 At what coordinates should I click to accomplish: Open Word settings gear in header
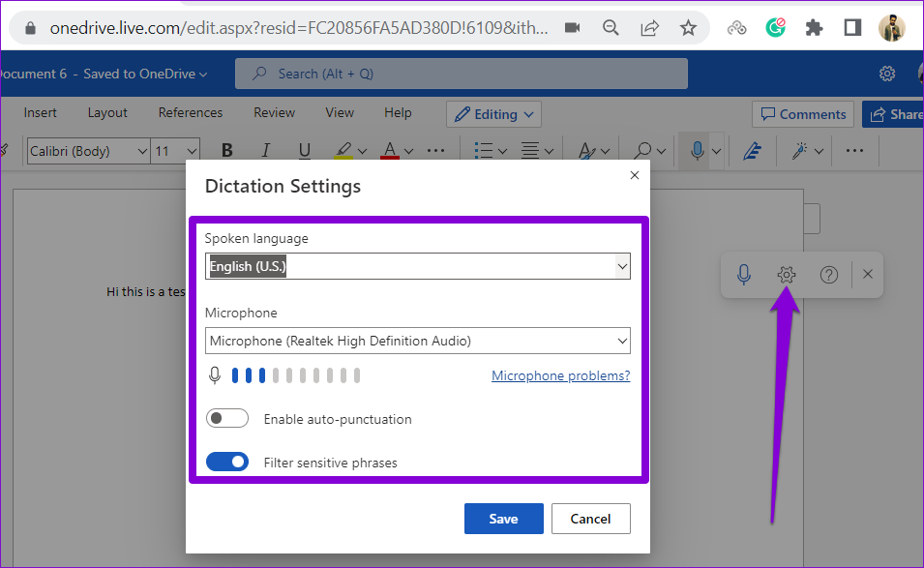[x=887, y=74]
